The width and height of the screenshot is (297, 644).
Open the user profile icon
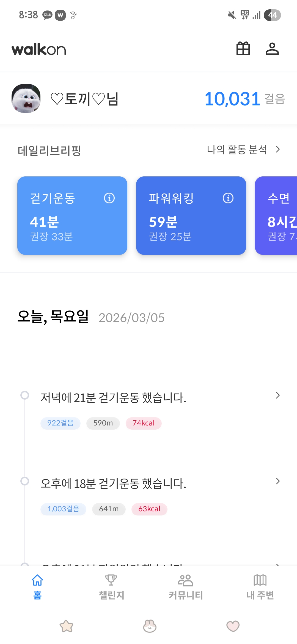click(272, 49)
